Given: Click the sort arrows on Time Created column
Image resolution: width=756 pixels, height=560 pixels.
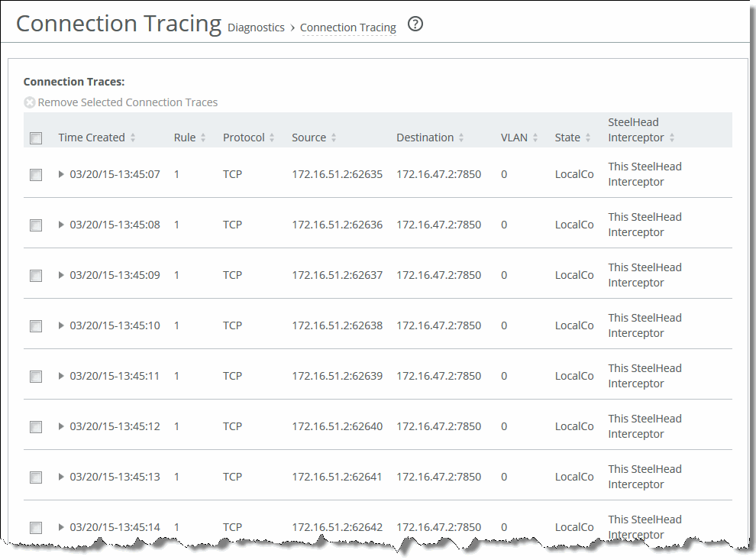Looking at the screenshot, I should tap(132, 138).
